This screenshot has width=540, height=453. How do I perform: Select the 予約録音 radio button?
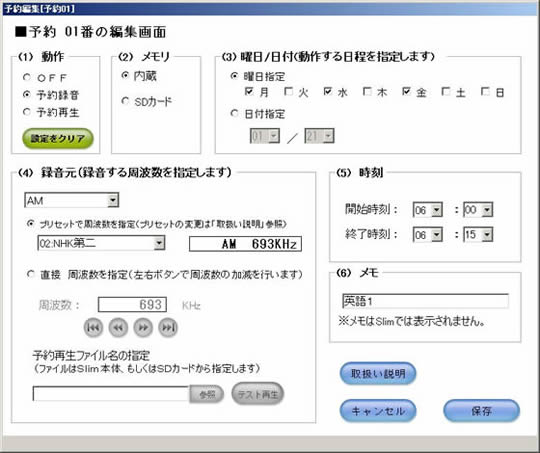coord(27,94)
